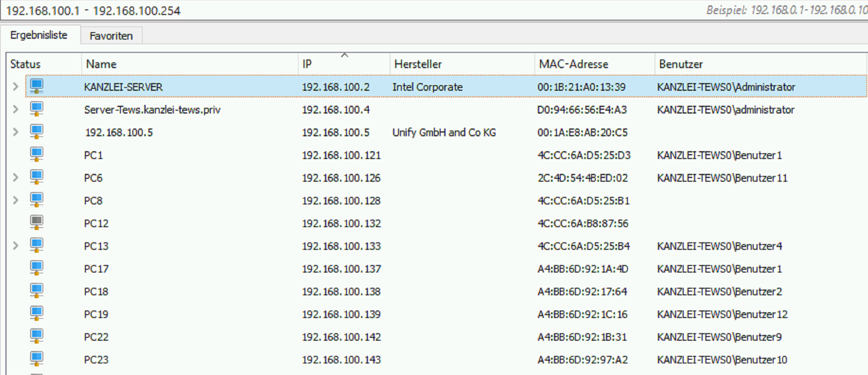The width and height of the screenshot is (868, 375).
Task: Sort by MAC-Adresse column header
Action: click(x=573, y=64)
